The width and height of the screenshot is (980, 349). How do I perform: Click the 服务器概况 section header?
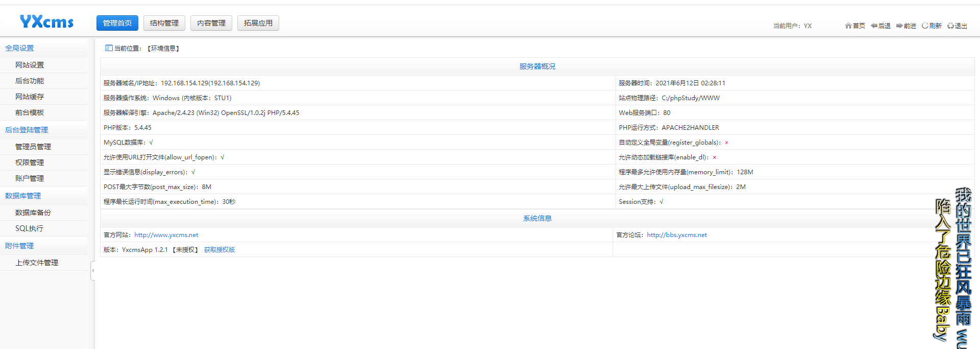(x=537, y=66)
